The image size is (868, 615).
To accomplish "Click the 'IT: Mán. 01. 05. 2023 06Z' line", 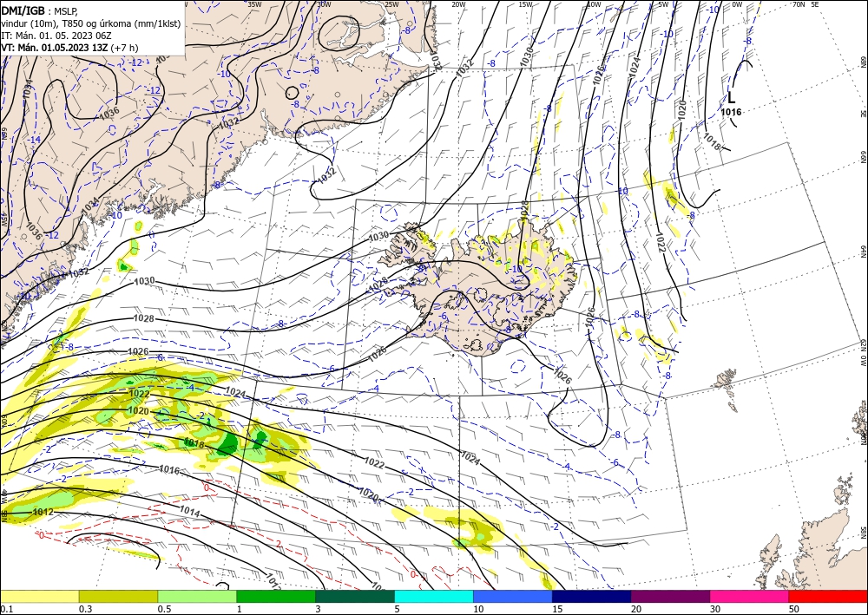I will point(56,36).
